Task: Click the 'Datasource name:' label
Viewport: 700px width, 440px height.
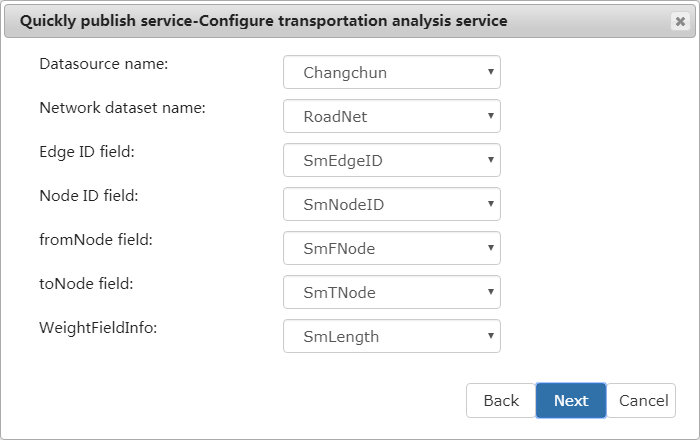Action: click(104, 64)
